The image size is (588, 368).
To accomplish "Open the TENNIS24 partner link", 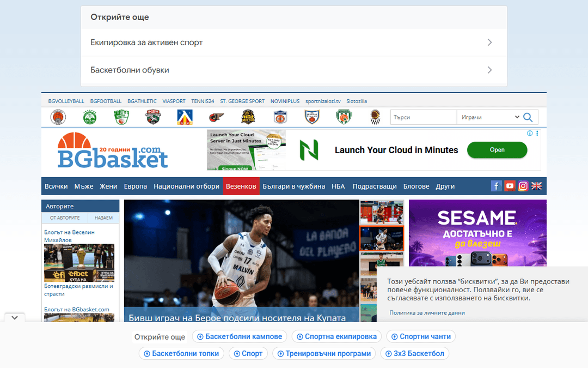I will pos(203,101).
